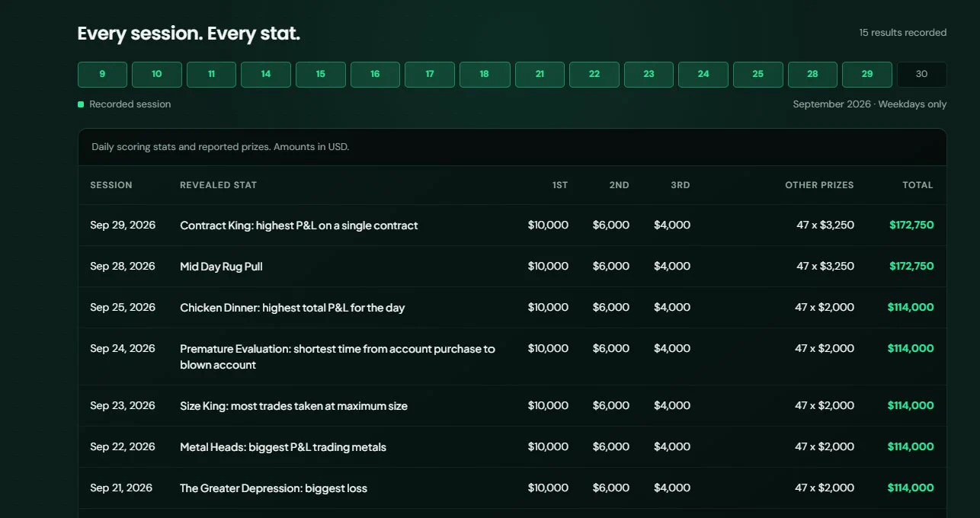
Task: Click 47 x $2,000 in Sep 23 row
Action: pos(825,406)
